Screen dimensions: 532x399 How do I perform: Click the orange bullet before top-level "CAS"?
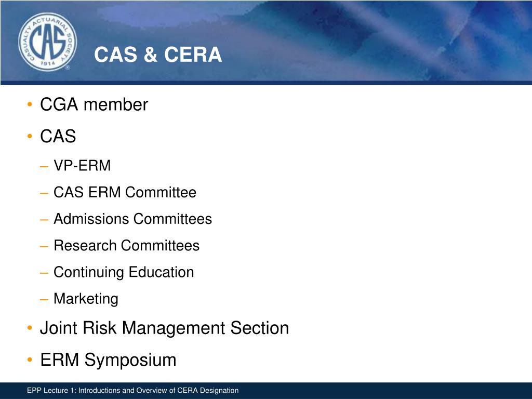point(31,137)
